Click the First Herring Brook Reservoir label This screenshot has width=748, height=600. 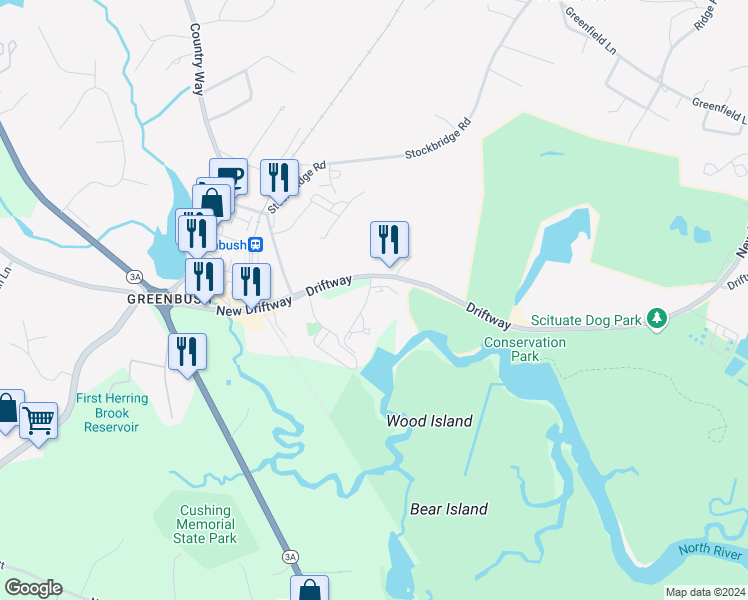(x=112, y=413)
